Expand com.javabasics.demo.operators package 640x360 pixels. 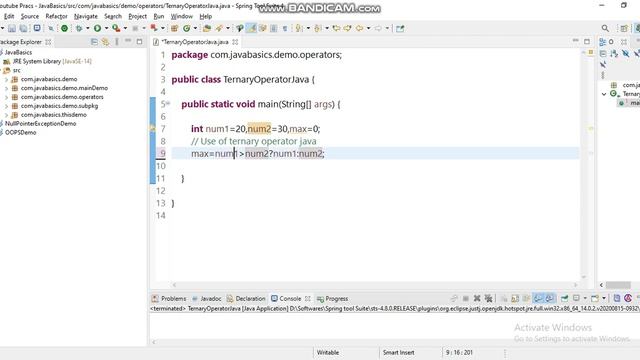(6, 97)
